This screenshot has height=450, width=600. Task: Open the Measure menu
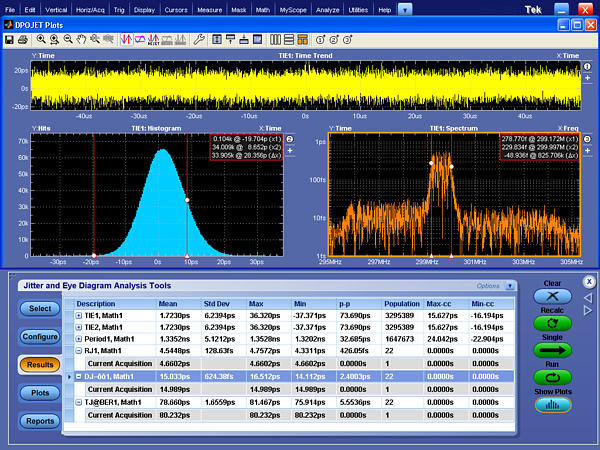(x=209, y=8)
